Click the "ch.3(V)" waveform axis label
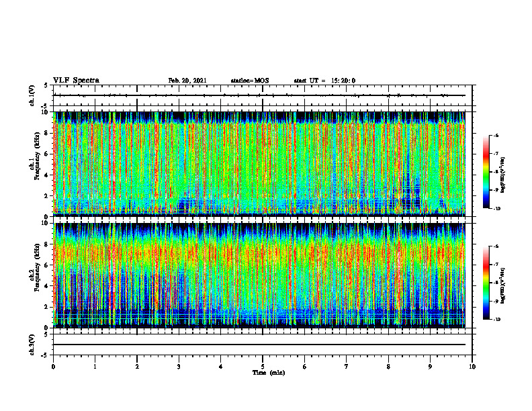 [32, 345]
